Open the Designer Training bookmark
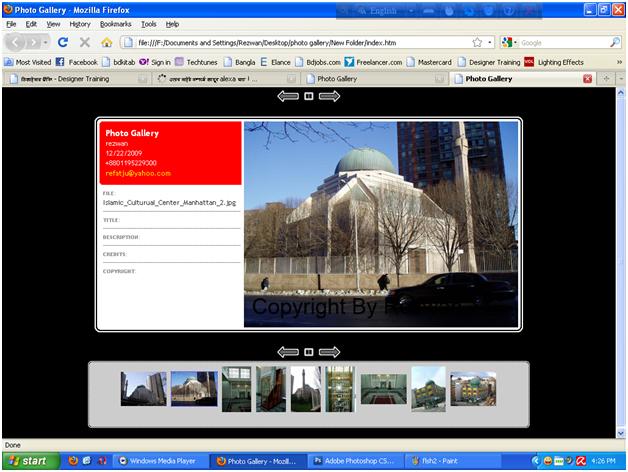628x472 pixels. click(x=489, y=62)
